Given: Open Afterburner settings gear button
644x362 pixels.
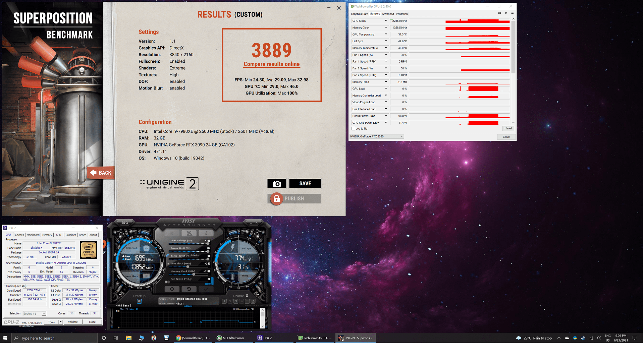Looking at the screenshot, I should pos(172,289).
